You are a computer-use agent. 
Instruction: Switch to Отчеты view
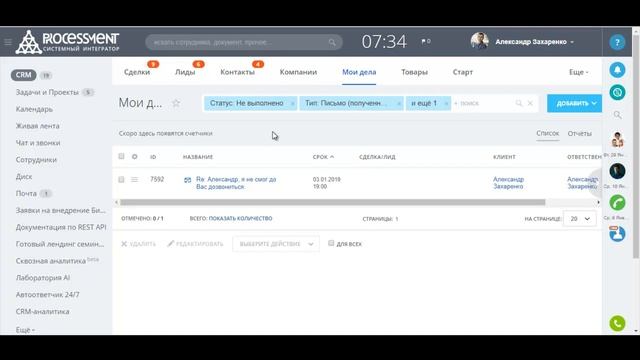(580, 133)
